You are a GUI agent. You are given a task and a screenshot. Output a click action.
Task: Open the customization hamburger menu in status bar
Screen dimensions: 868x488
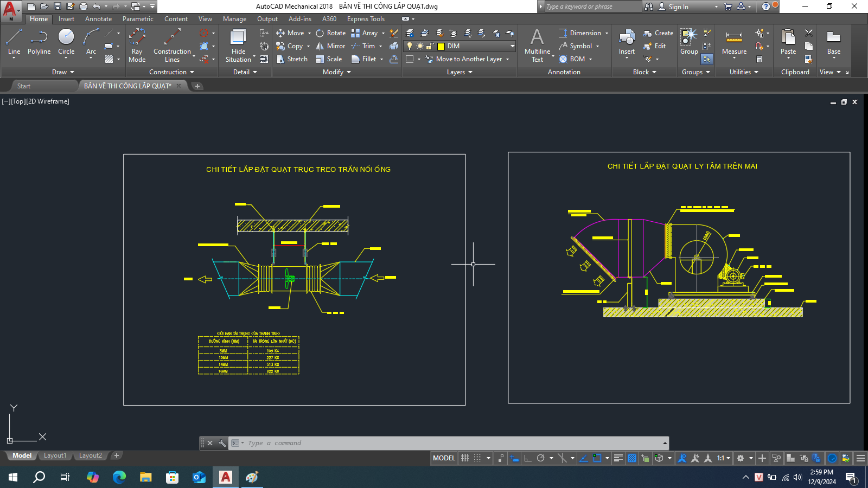click(860, 458)
